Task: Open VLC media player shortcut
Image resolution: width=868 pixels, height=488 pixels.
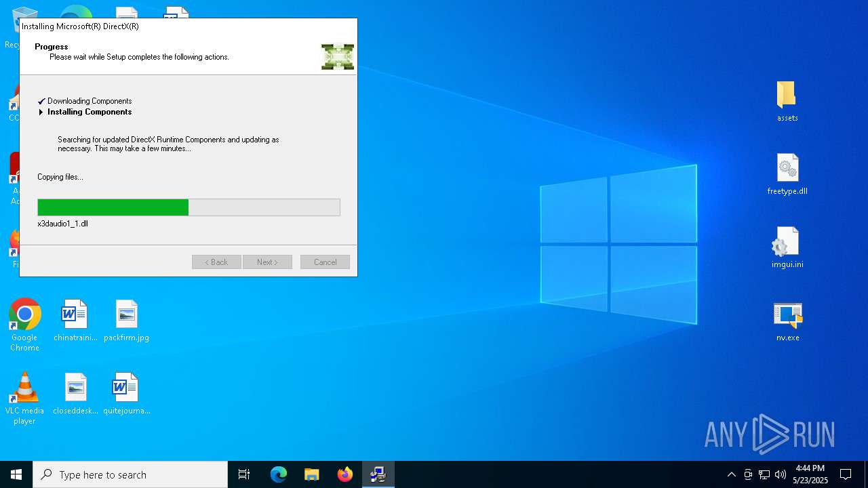Action: point(24,399)
